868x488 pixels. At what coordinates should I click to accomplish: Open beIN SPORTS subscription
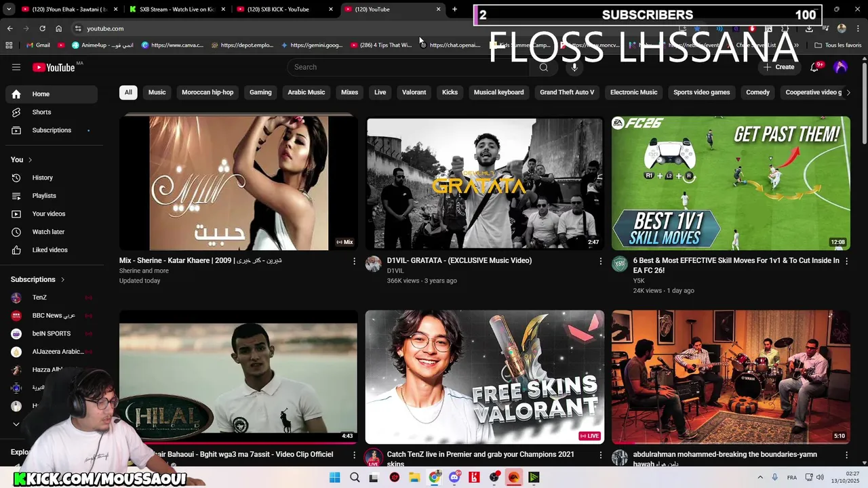coord(52,333)
